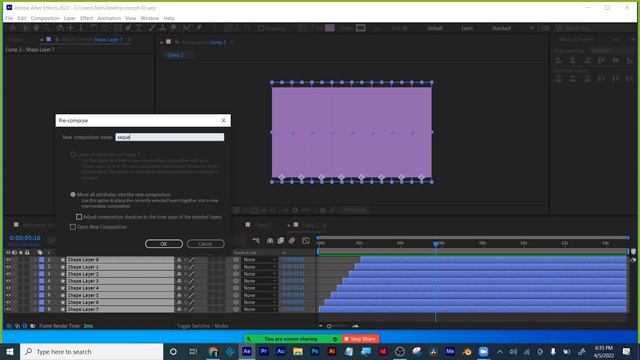Select the Selection arrow tool
640x360 pixels.
[x=26, y=28]
